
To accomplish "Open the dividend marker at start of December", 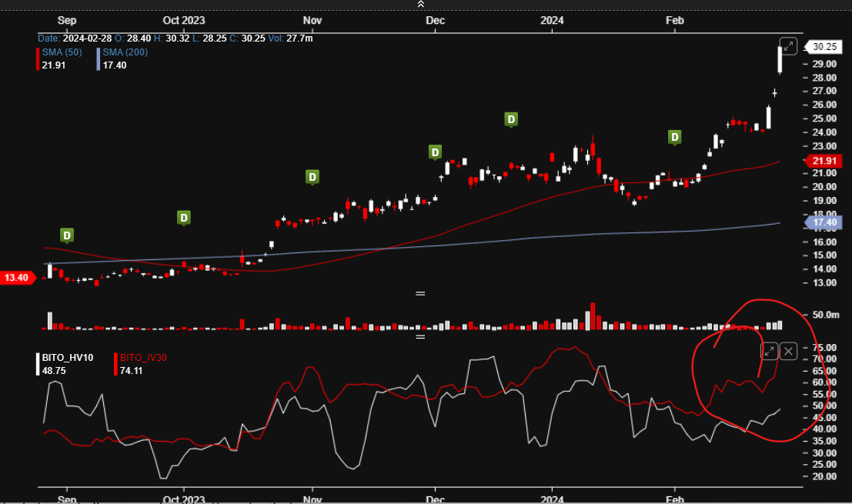I will (x=435, y=152).
